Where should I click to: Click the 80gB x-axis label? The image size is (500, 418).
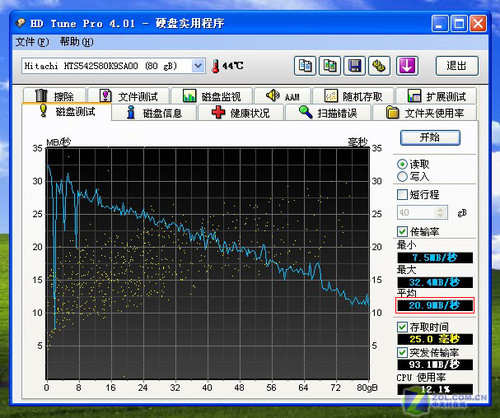367,388
